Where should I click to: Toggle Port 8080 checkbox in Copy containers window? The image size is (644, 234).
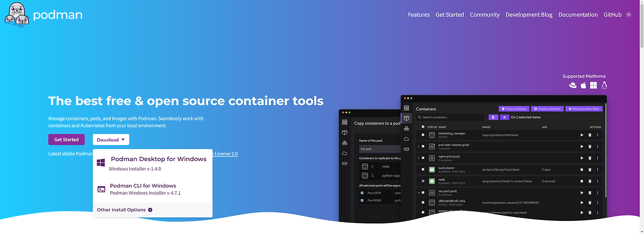point(362,200)
